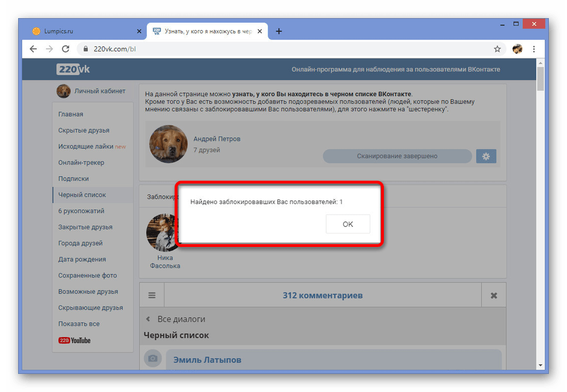
Task: Click the browser forward arrow
Action: click(49, 49)
